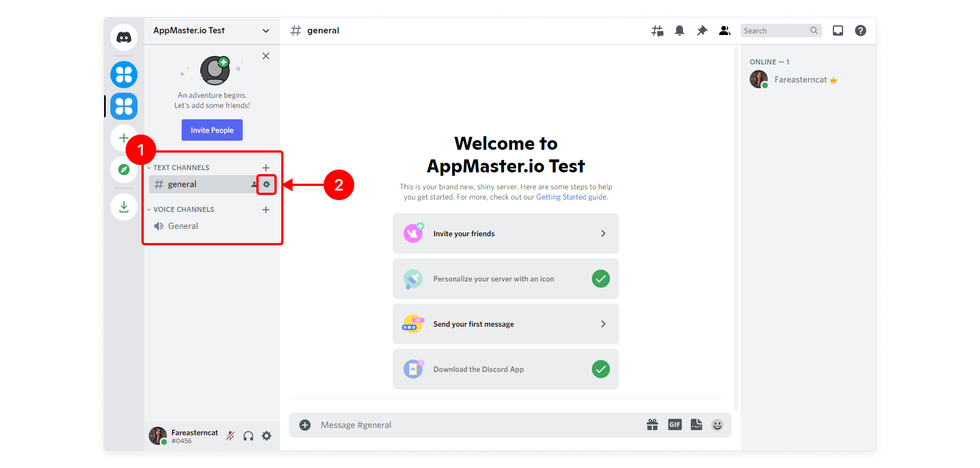
Task: Open the sticker picker icon
Action: tap(697, 425)
